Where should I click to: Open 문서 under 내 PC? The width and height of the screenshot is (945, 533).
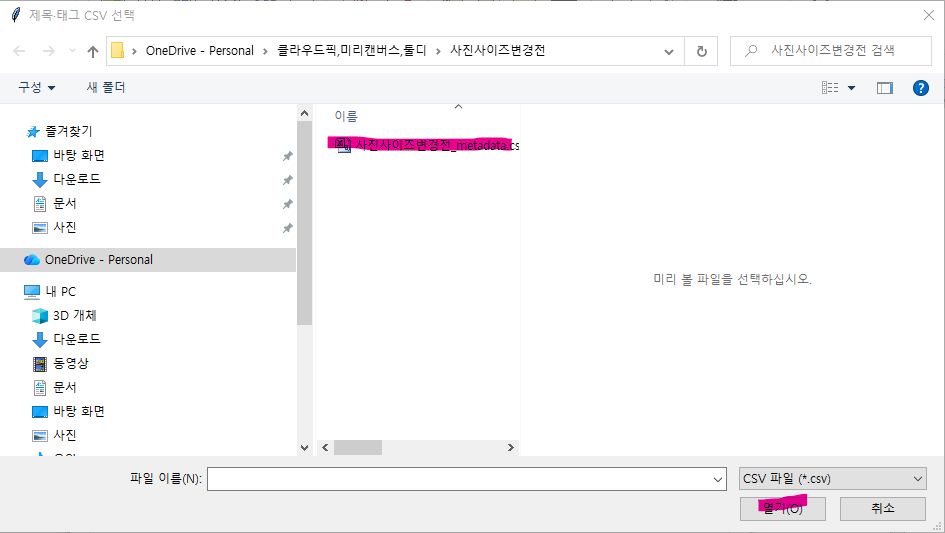point(64,387)
